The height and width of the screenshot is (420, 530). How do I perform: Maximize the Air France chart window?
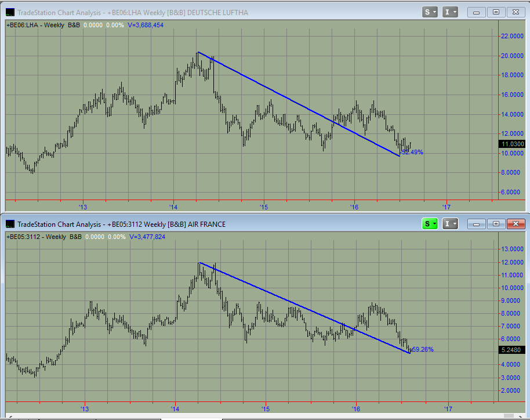point(496,224)
